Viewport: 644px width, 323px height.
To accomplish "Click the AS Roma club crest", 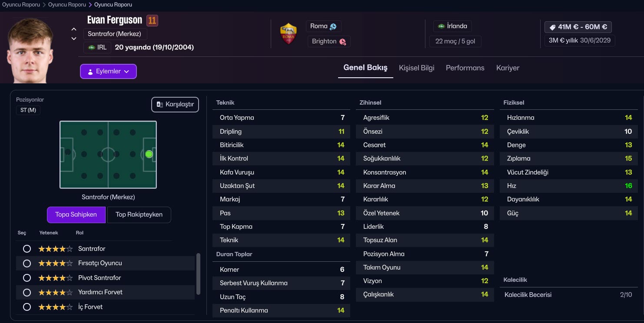I will [x=289, y=33].
